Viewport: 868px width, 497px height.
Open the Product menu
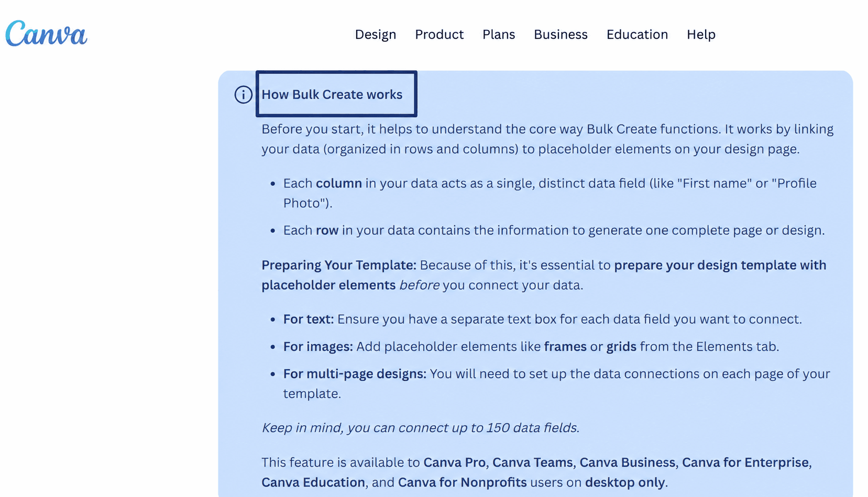[439, 35]
